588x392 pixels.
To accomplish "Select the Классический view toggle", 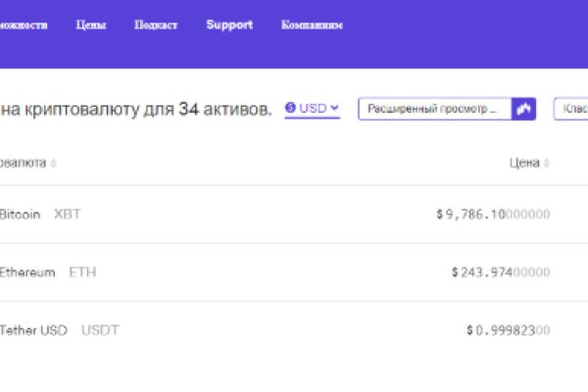I will coord(572,108).
